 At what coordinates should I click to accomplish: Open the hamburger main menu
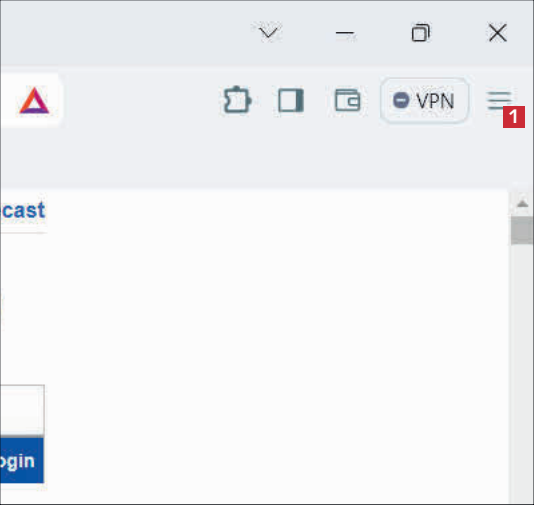[499, 100]
